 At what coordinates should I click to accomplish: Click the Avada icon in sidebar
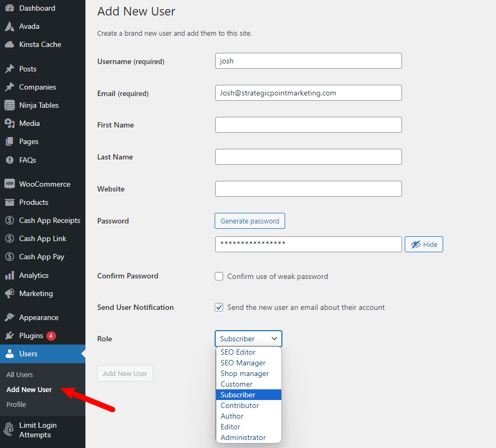click(9, 26)
